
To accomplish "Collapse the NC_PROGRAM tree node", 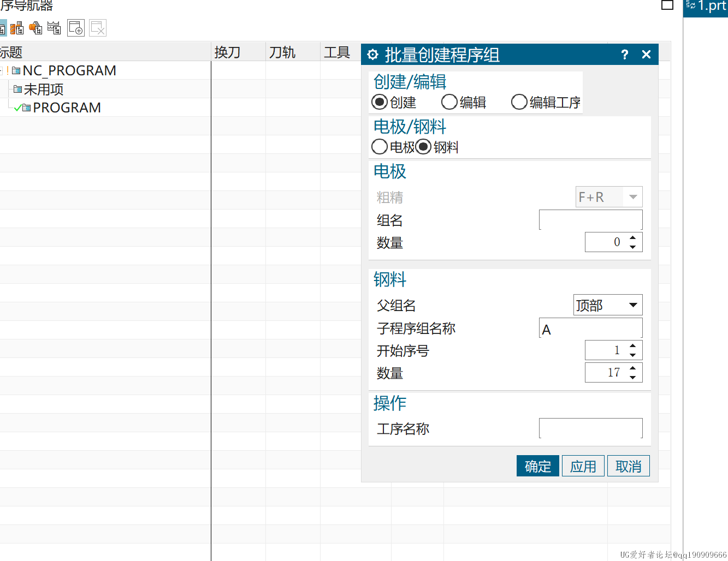I will 1,70.
